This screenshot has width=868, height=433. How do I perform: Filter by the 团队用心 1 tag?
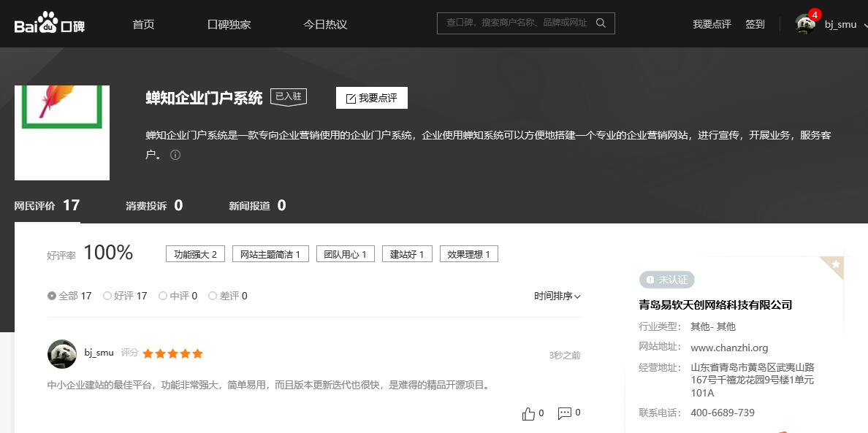(x=346, y=254)
